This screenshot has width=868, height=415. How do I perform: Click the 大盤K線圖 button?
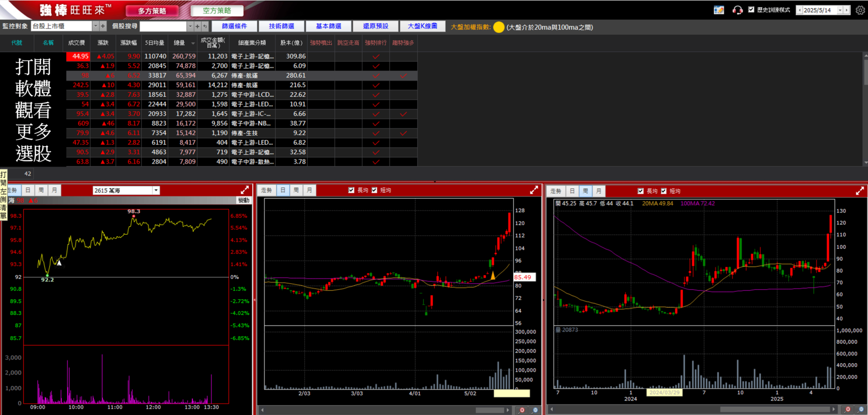[422, 26]
